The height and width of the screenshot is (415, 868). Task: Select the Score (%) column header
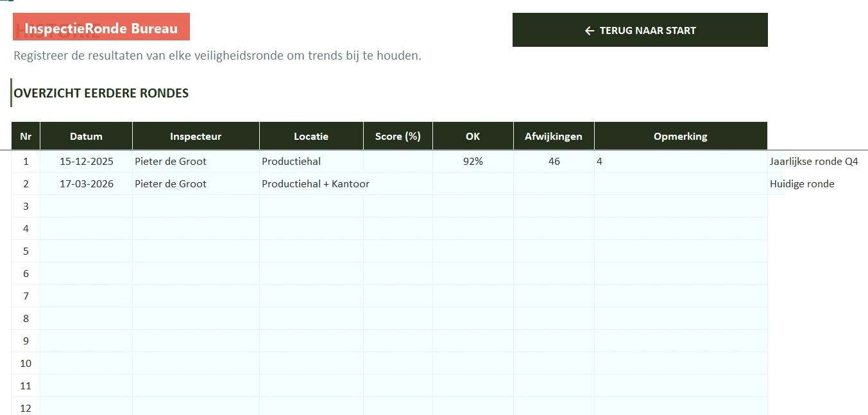[398, 136]
